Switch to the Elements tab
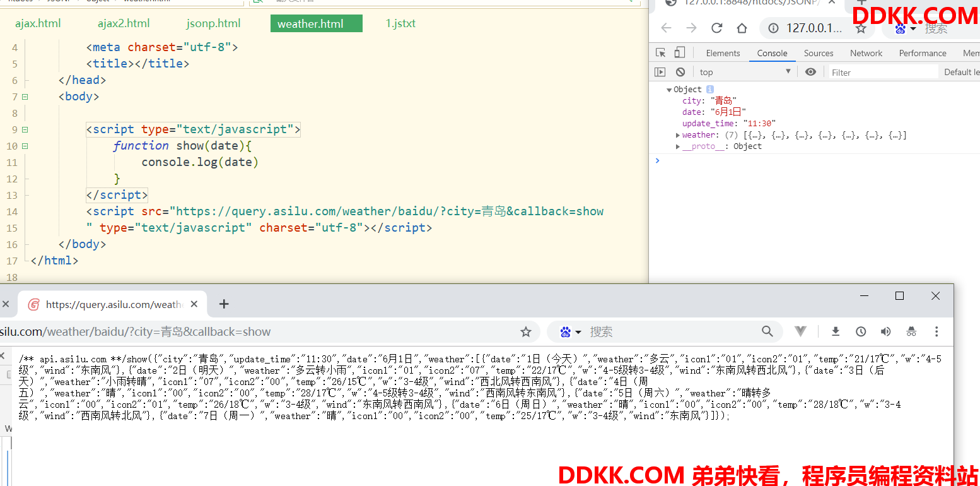980x486 pixels. (x=723, y=53)
